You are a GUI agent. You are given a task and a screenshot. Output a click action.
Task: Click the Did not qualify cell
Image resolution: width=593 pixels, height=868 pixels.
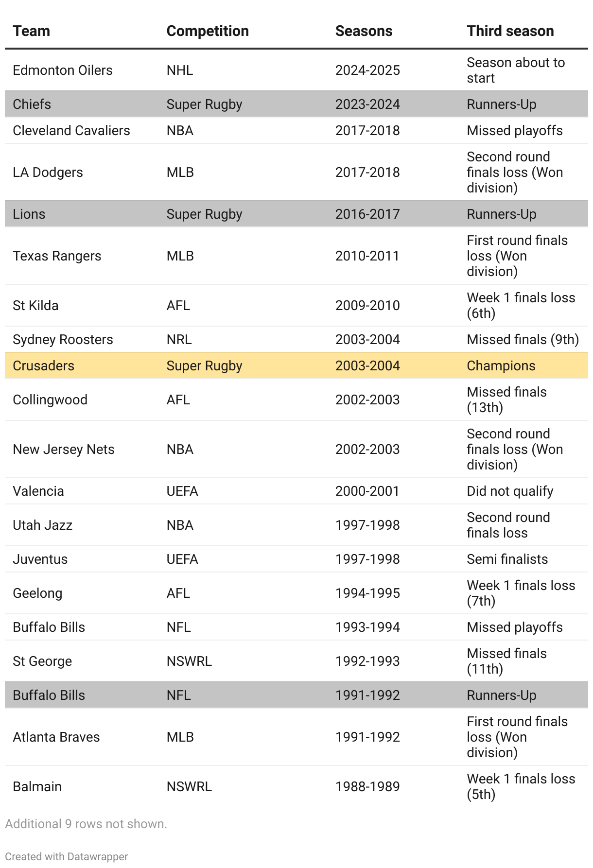pyautogui.click(x=510, y=491)
